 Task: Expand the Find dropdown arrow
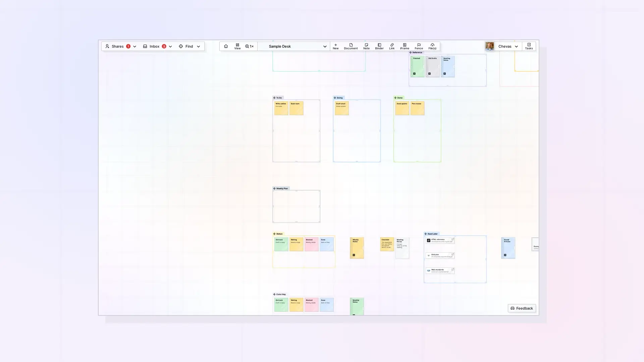[198, 47]
